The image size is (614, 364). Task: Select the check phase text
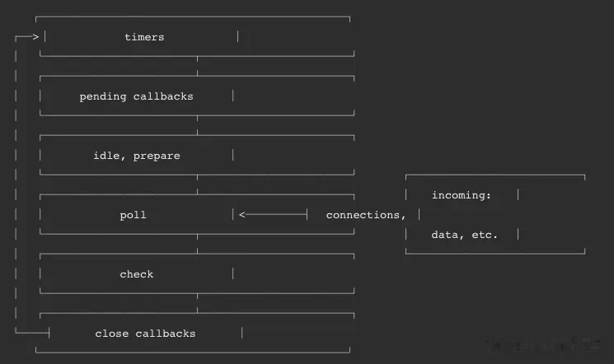(x=137, y=274)
